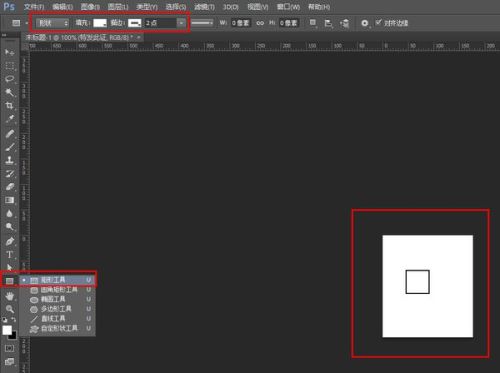This screenshot has height=373, width=500.
Task: Select the Brush tool
Action: click(x=9, y=147)
